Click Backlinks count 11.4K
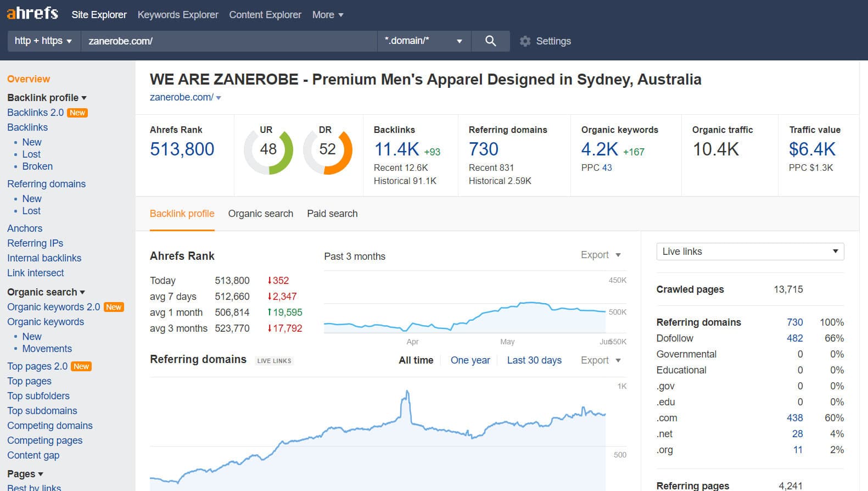868x491 pixels. pyautogui.click(x=396, y=149)
